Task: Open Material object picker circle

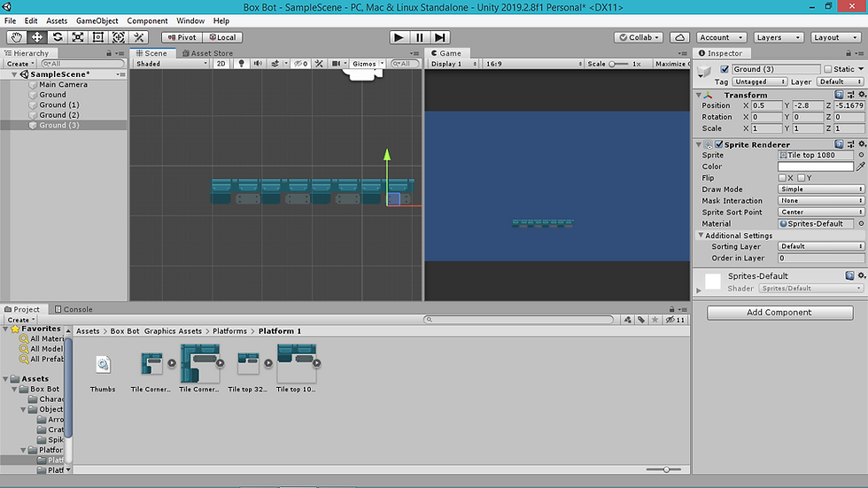Action: 861,223
